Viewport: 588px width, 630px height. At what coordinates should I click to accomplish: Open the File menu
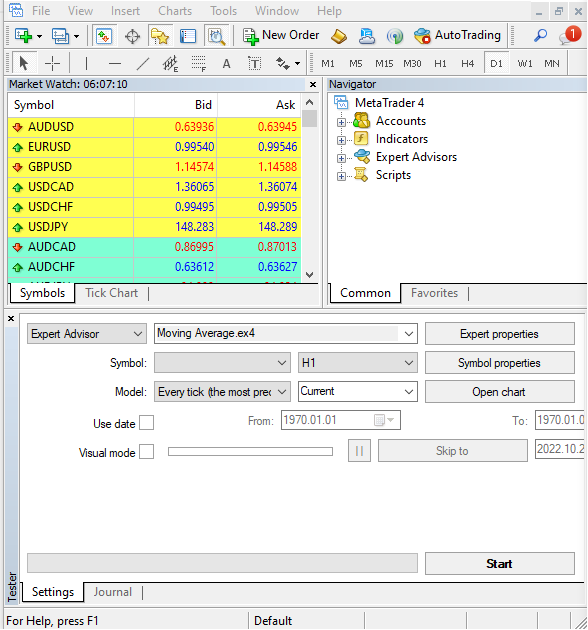[41, 11]
